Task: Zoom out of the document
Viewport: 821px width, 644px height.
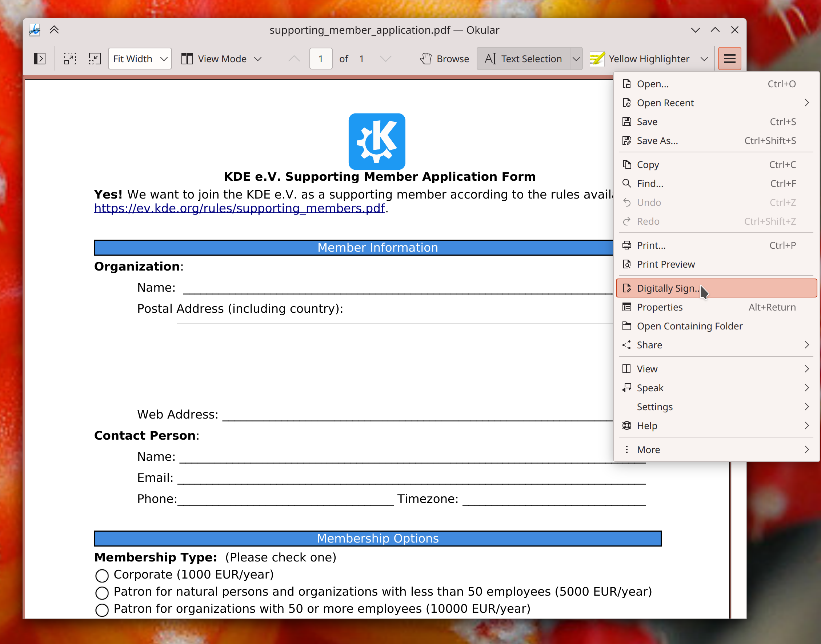Action: 95,59
